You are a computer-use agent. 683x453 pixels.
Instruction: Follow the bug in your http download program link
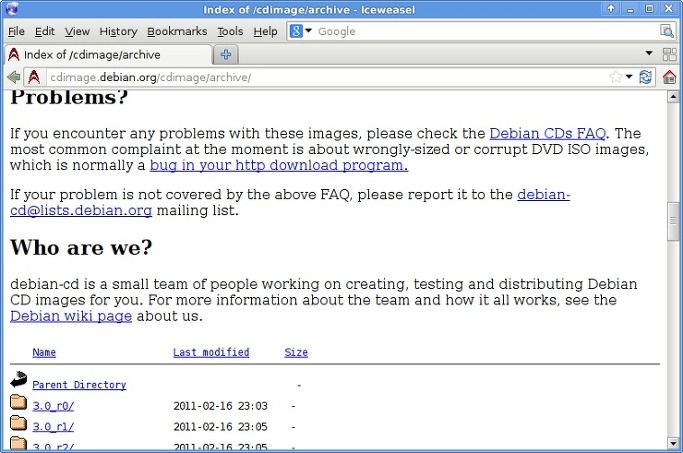pos(279,166)
